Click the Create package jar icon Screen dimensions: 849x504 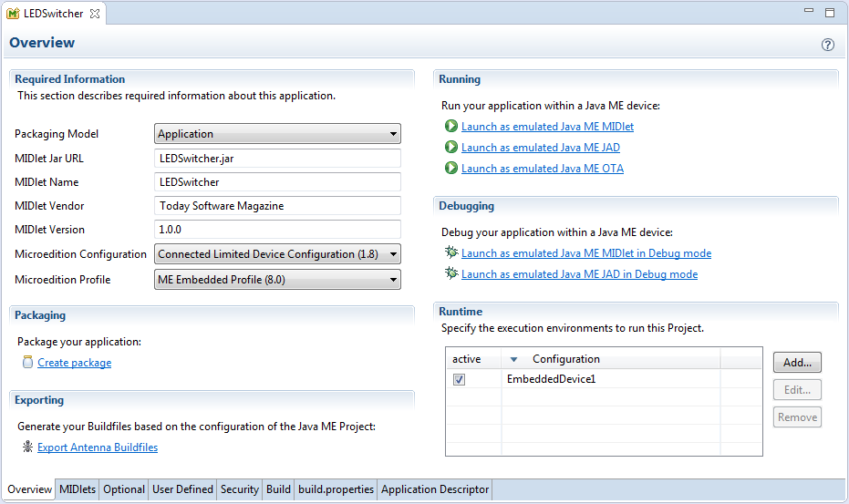point(27,363)
